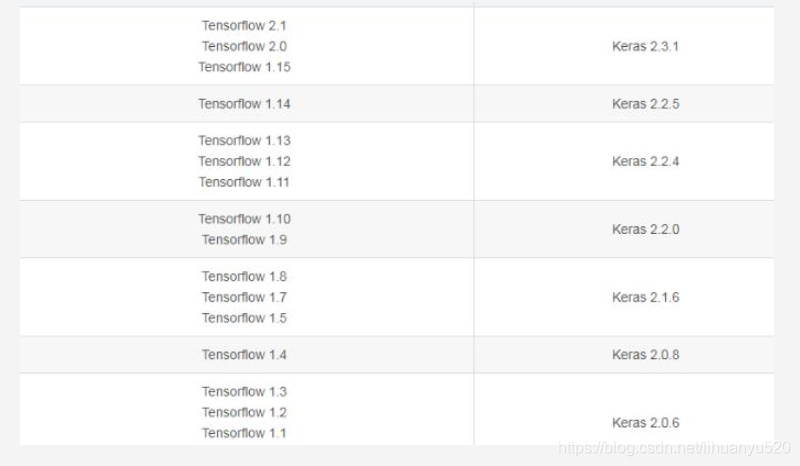Select Keras 2.1.6 version text
The height and width of the screenshot is (466, 800).
(645, 298)
